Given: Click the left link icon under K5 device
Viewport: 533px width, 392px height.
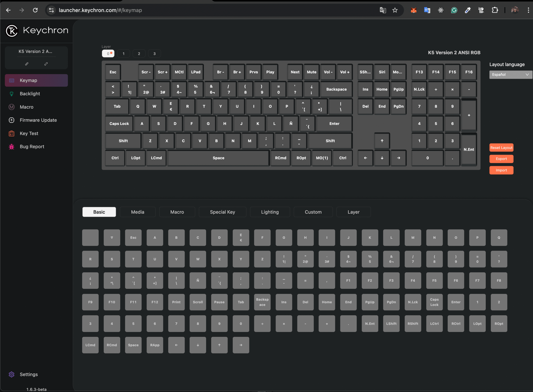Looking at the screenshot, I should click(27, 64).
